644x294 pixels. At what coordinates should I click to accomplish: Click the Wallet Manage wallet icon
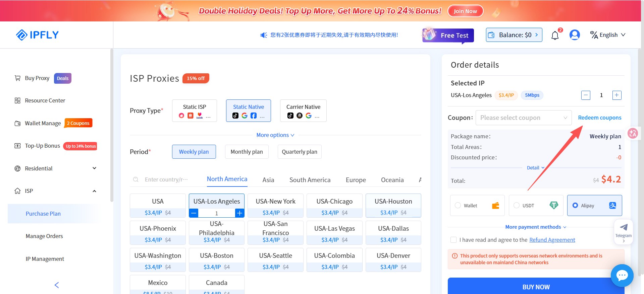tap(17, 123)
